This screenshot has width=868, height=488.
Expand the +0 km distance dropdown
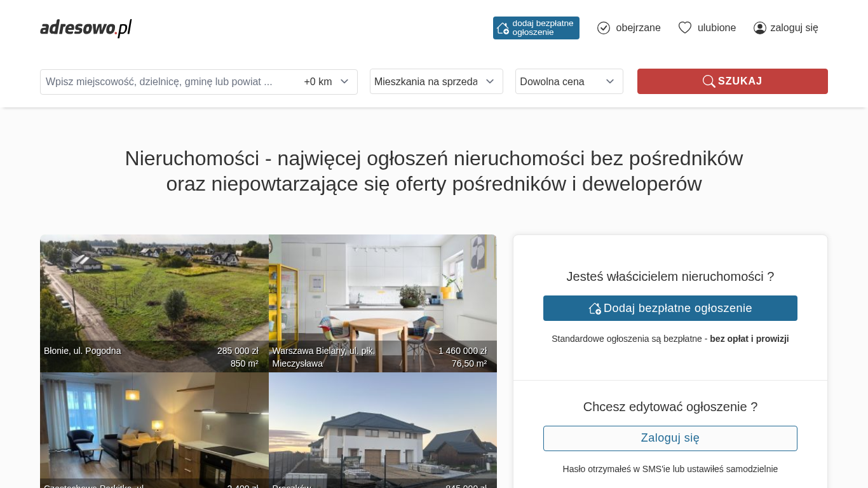coord(327,81)
